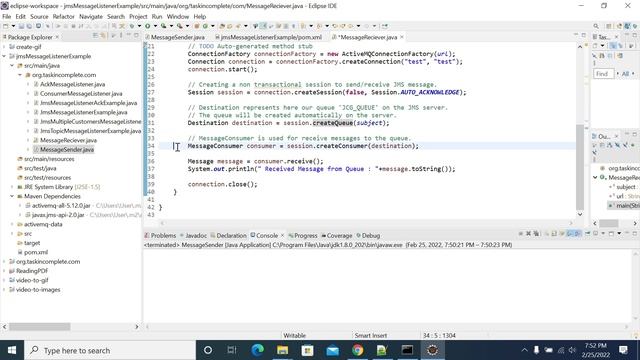Screen dimensions: 640x360
Task: Toggle Show Console on standard out change
Action: click(x=570, y=233)
